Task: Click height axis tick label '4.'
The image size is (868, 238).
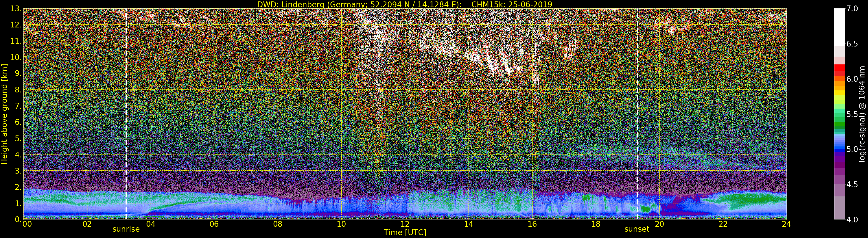Action: (18, 155)
